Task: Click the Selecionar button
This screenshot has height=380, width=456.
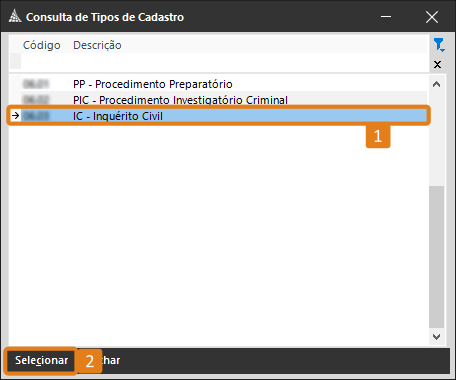Action: click(x=41, y=360)
